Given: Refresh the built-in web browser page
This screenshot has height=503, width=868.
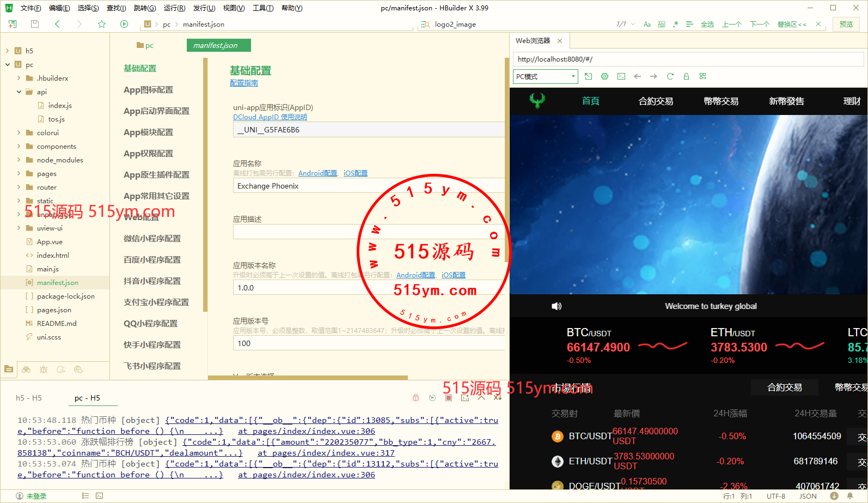Looking at the screenshot, I should 670,76.
